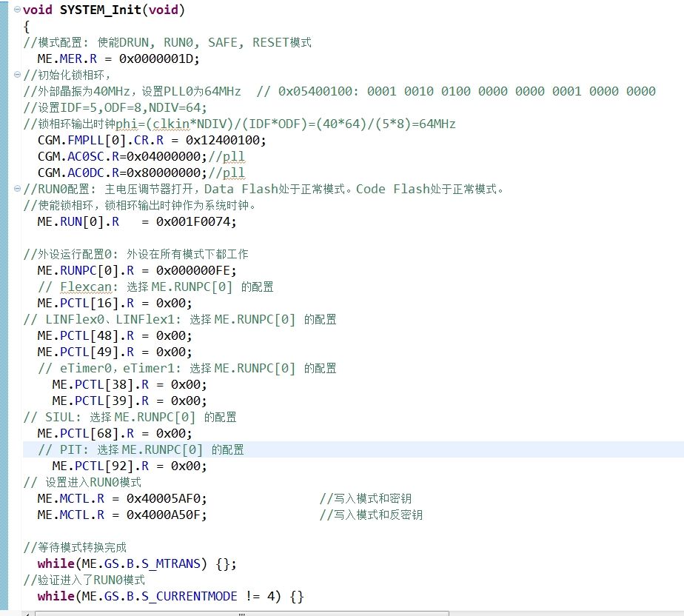Click the comment 写入模式和密钥
This screenshot has height=616, width=684.
click(x=366, y=498)
